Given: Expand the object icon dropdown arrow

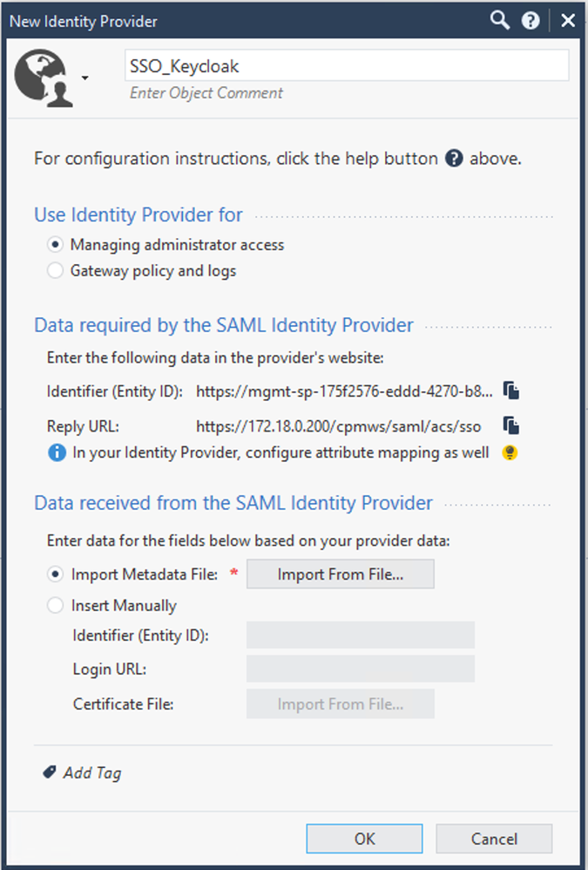Looking at the screenshot, I should [x=84, y=78].
